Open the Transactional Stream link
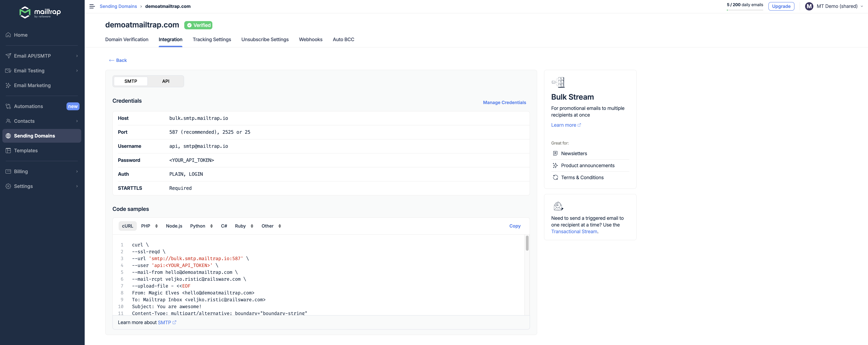The height and width of the screenshot is (345, 868). pos(574,231)
